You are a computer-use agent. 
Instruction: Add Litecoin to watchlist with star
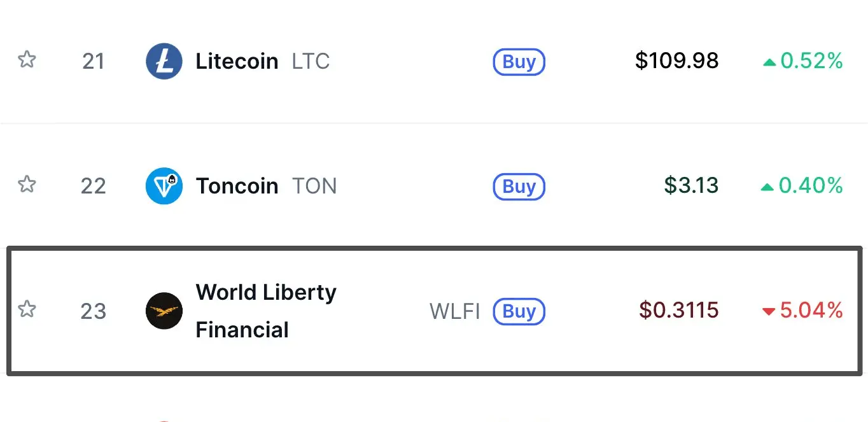(x=26, y=60)
